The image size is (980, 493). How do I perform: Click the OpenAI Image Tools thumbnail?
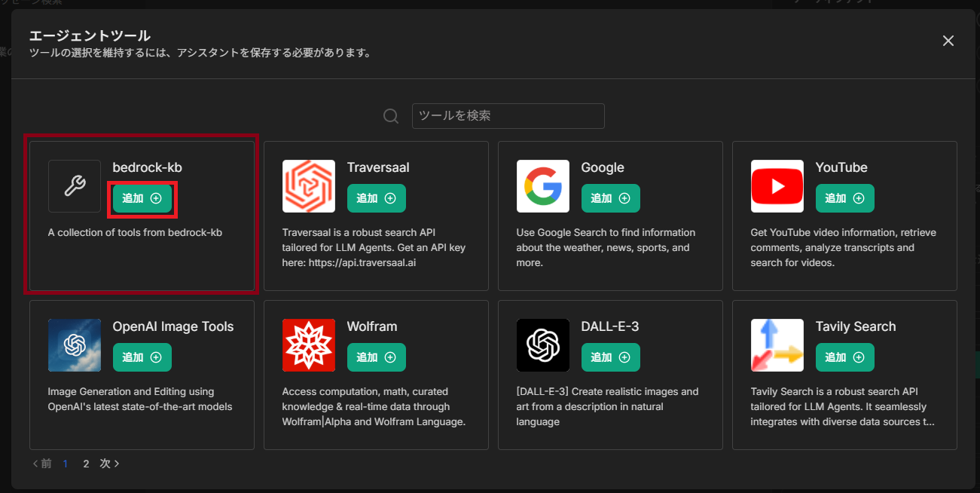pos(75,345)
